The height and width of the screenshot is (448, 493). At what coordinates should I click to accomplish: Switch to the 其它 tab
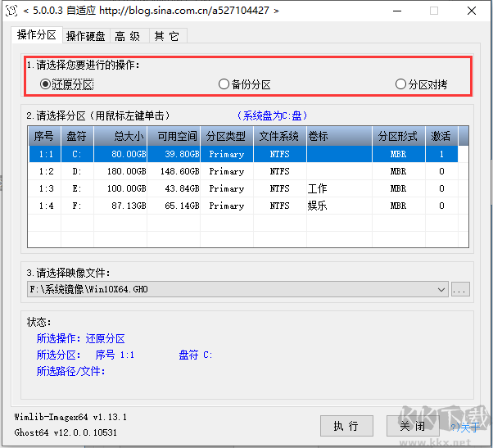[166, 36]
